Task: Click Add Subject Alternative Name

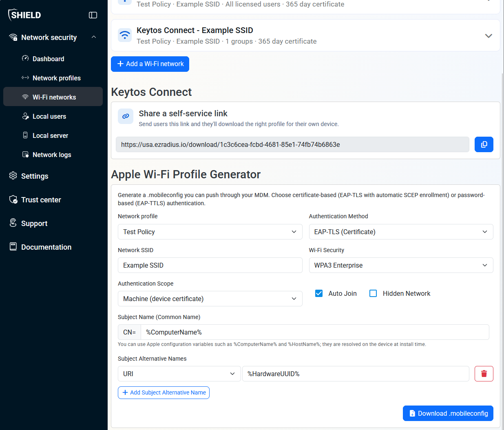Action: (x=164, y=392)
